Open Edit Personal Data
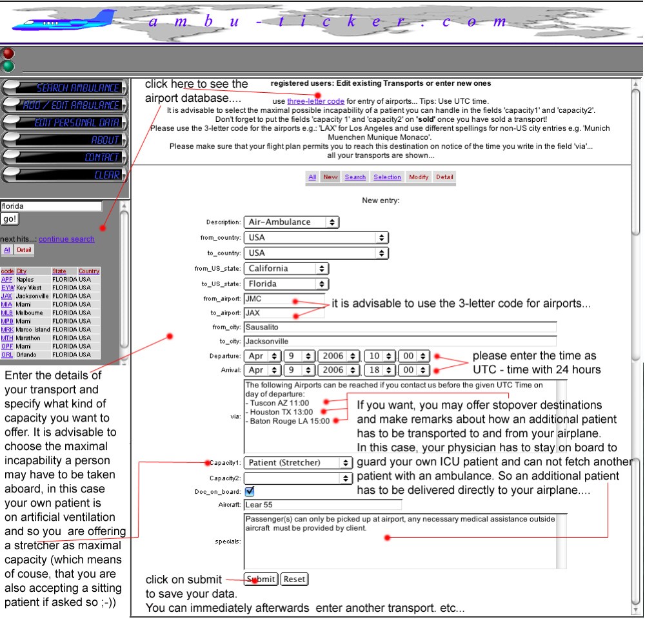The height and width of the screenshot is (644, 645). click(64, 122)
